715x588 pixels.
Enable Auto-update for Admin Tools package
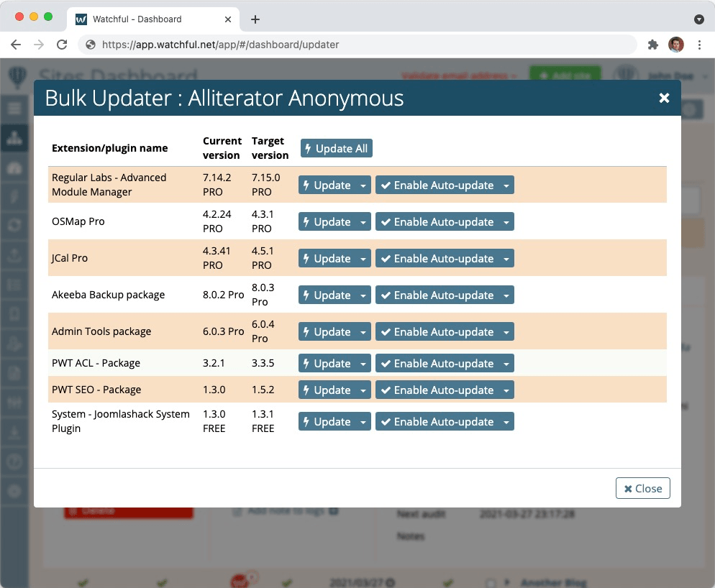click(x=438, y=331)
